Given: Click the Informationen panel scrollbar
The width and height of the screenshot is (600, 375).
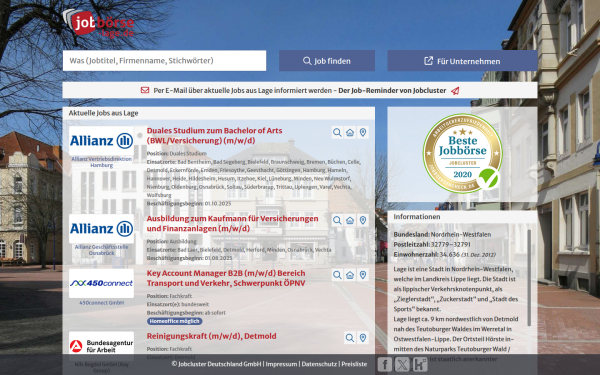Looking at the screenshot, I should click(529, 277).
